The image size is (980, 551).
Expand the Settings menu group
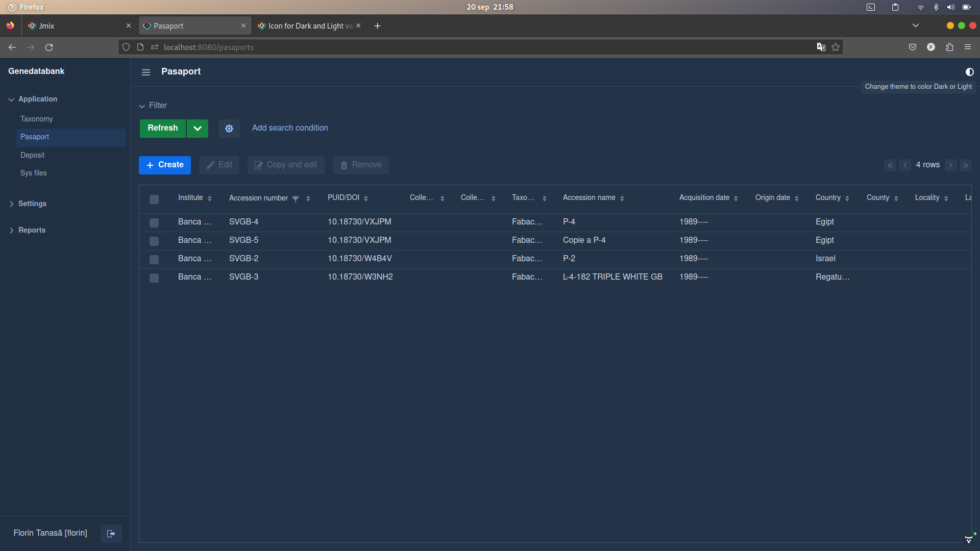(28, 204)
